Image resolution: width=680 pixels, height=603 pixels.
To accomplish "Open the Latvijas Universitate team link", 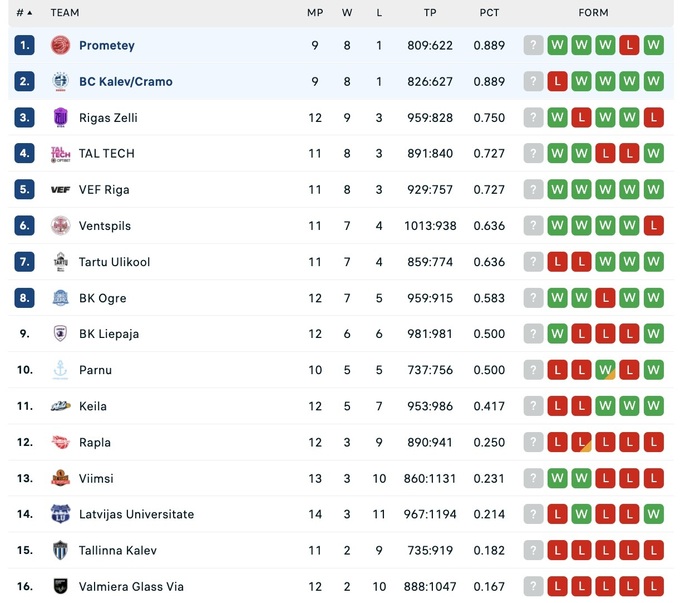I will (x=136, y=514).
